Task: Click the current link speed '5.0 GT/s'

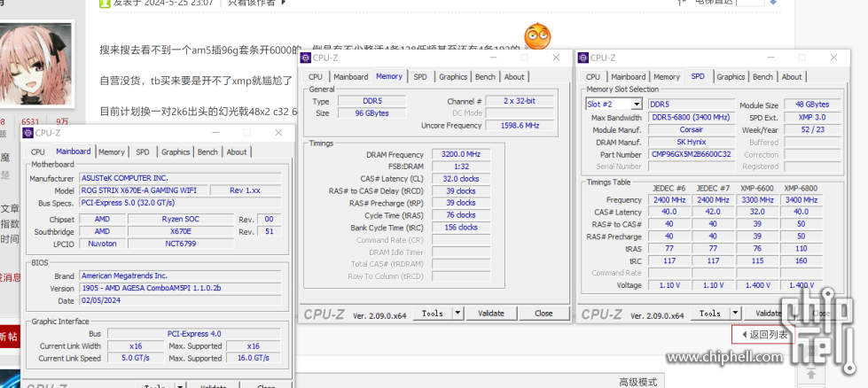Action: 136,358
